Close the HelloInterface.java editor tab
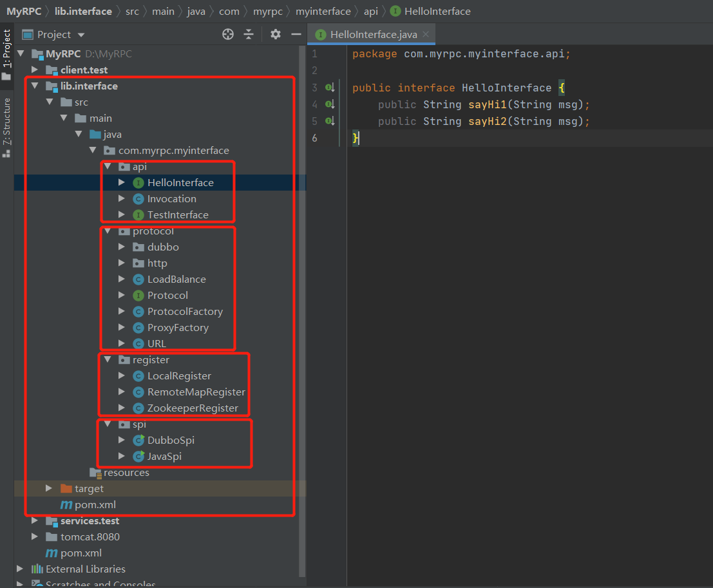Screen dimensions: 713x588 point(426,35)
